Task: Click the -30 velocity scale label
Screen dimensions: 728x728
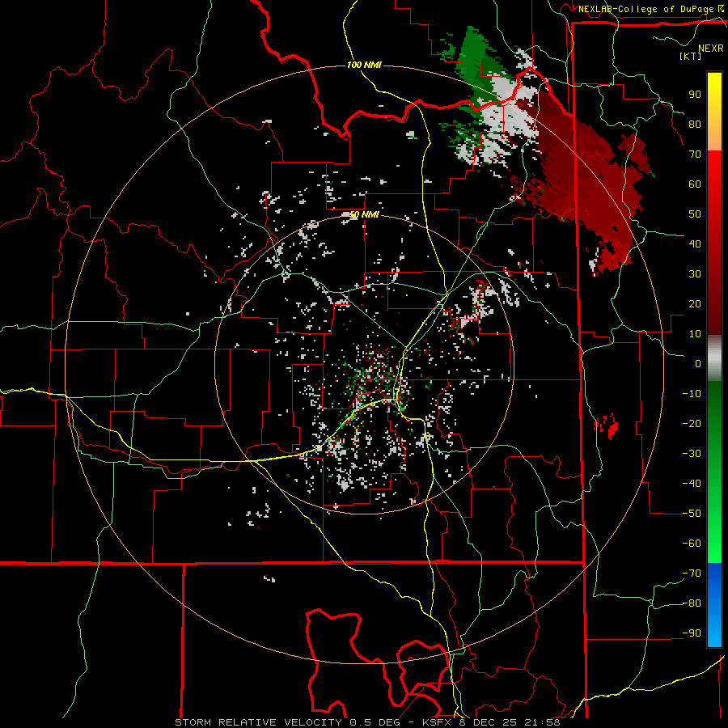Action: [692, 454]
